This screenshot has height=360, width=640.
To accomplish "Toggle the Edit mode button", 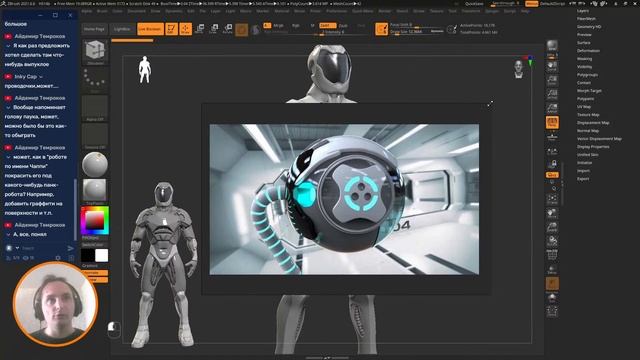I will pos(171,29).
